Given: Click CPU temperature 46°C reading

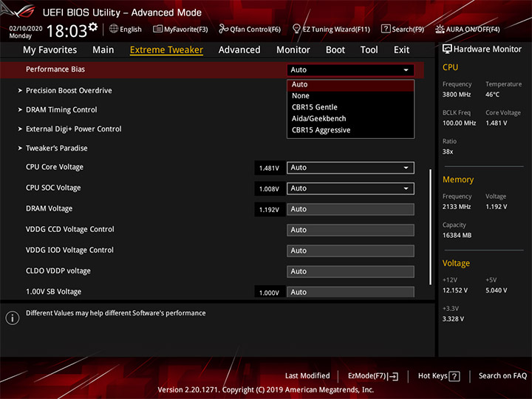Looking at the screenshot, I should [x=492, y=95].
